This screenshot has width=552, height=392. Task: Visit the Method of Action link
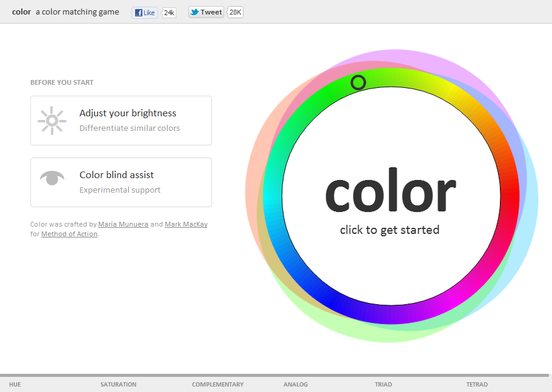[x=69, y=234]
